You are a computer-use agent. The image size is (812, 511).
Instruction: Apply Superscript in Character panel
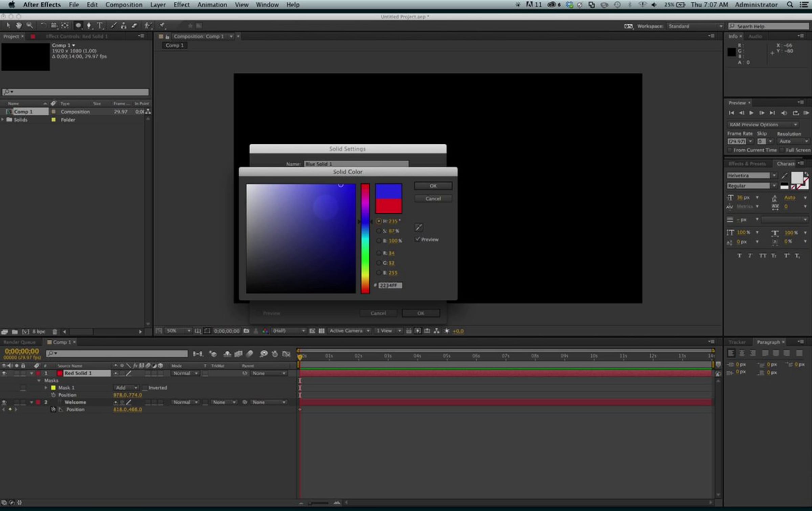pos(787,256)
